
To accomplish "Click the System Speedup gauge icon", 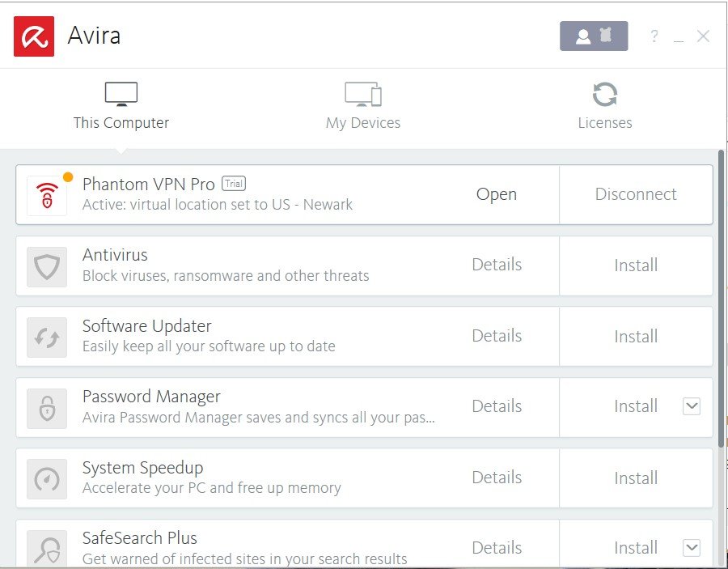I will 47,478.
